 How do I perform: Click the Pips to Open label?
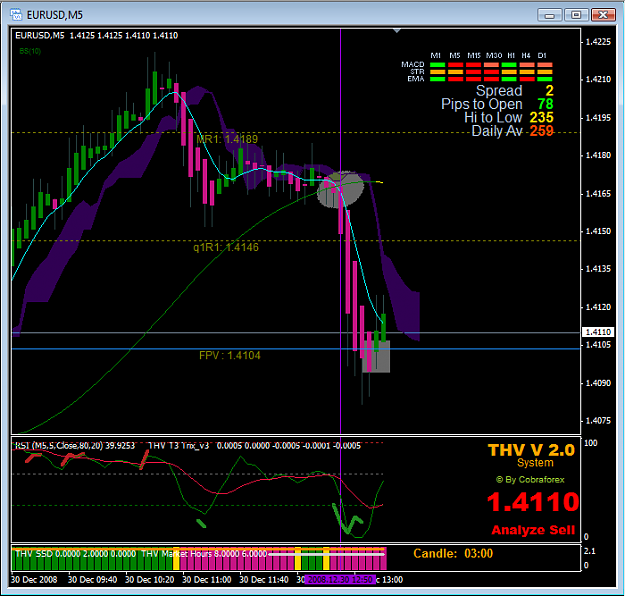click(x=482, y=104)
